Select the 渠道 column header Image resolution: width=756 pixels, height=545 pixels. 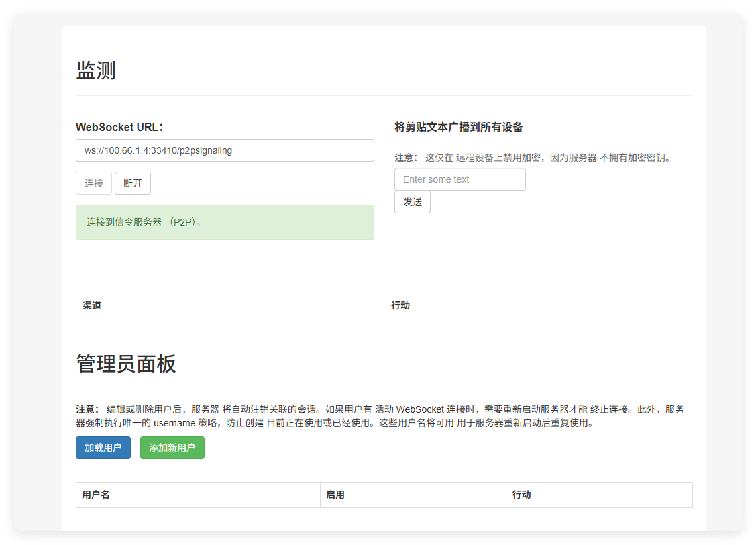click(92, 305)
